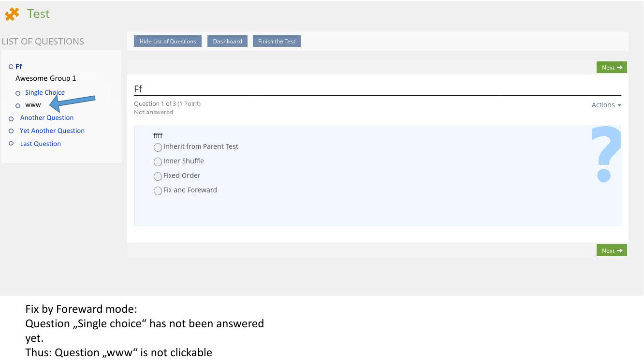Image resolution: width=644 pixels, height=363 pixels.
Task: Click the bottom green Next button
Action: tap(611, 250)
